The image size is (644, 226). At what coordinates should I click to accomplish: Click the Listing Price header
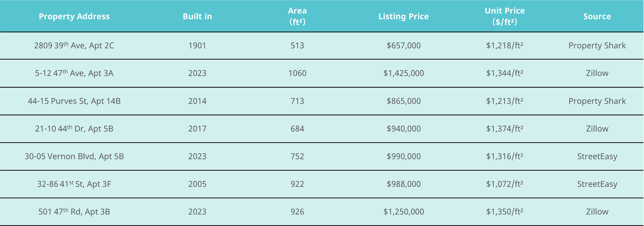tap(404, 16)
